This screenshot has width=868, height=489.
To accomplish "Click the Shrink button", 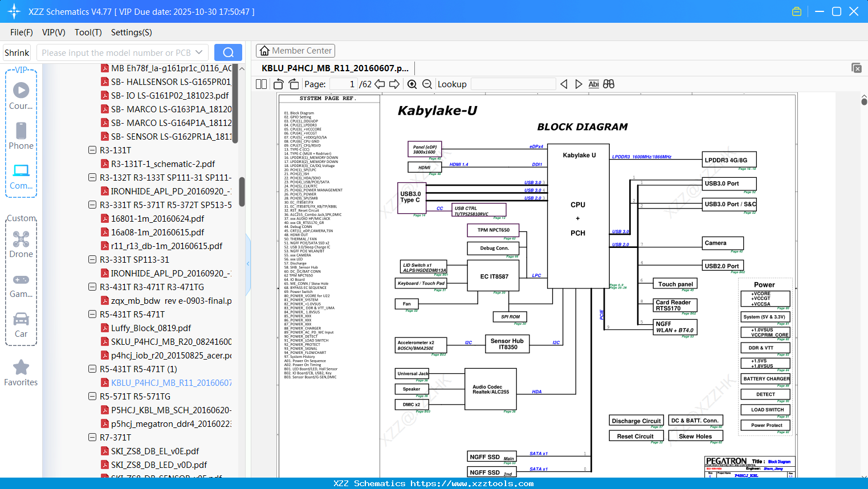I will [17, 52].
